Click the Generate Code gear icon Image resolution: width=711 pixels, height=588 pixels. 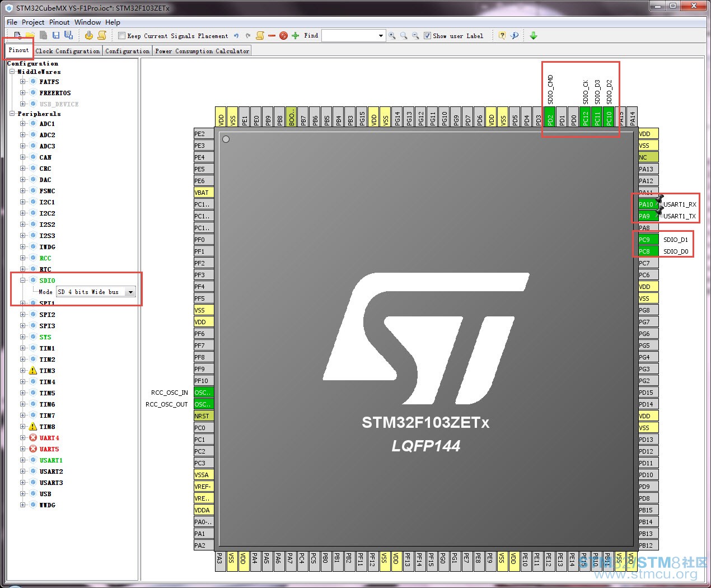click(88, 35)
